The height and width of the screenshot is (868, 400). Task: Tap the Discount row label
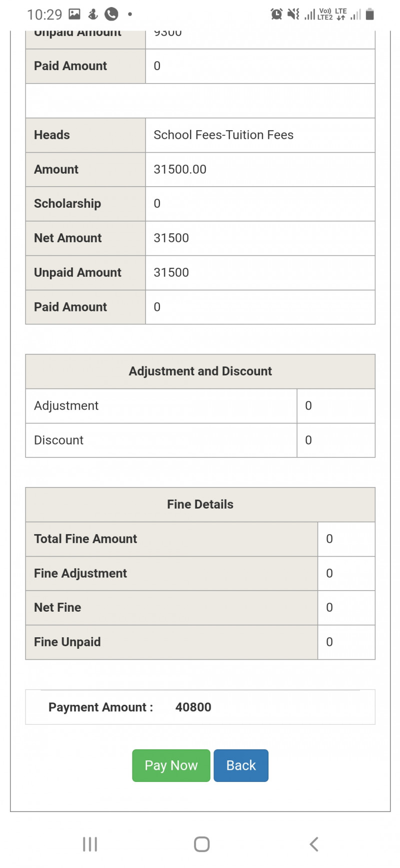click(59, 441)
